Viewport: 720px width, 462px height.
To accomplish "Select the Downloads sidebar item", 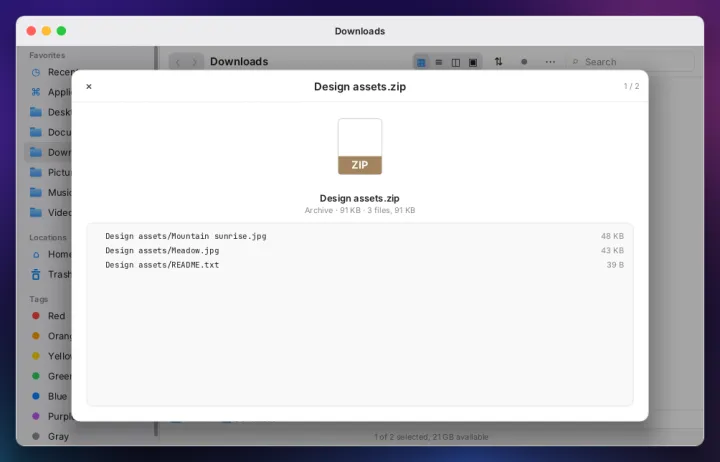I will pos(50,152).
